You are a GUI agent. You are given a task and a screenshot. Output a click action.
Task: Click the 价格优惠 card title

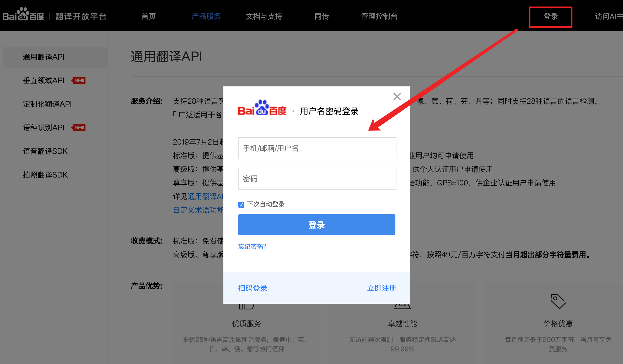pyautogui.click(x=558, y=323)
